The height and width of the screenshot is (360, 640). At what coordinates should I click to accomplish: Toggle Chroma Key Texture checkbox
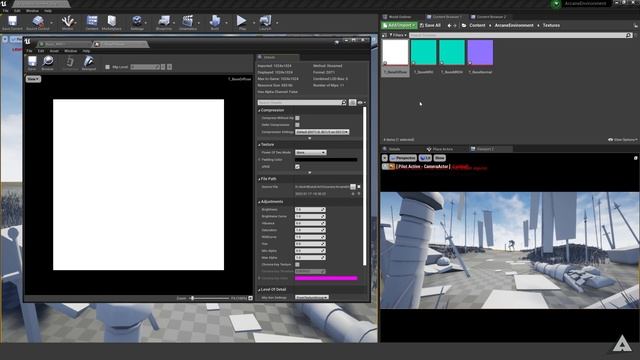tap(297, 264)
